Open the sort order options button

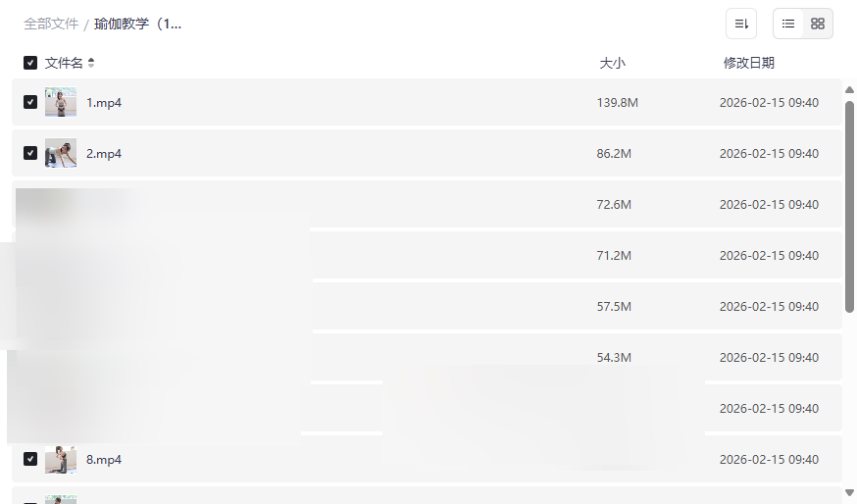tap(741, 24)
